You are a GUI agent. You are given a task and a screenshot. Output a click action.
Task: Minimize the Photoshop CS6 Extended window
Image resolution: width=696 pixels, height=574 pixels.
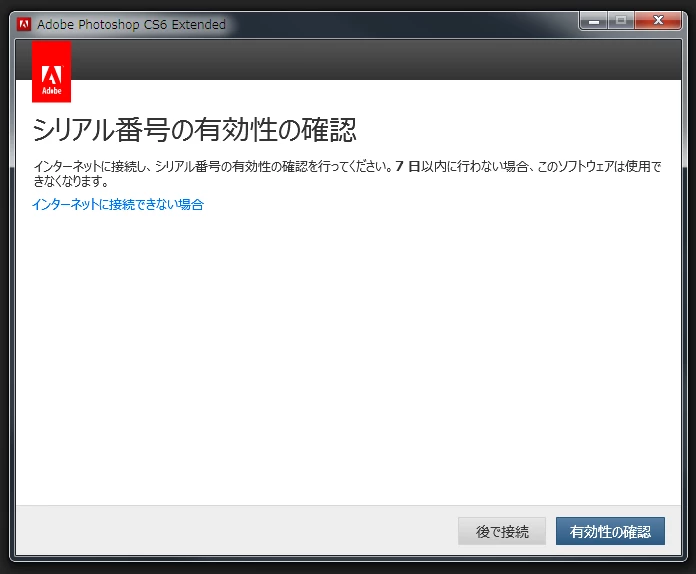(x=594, y=21)
